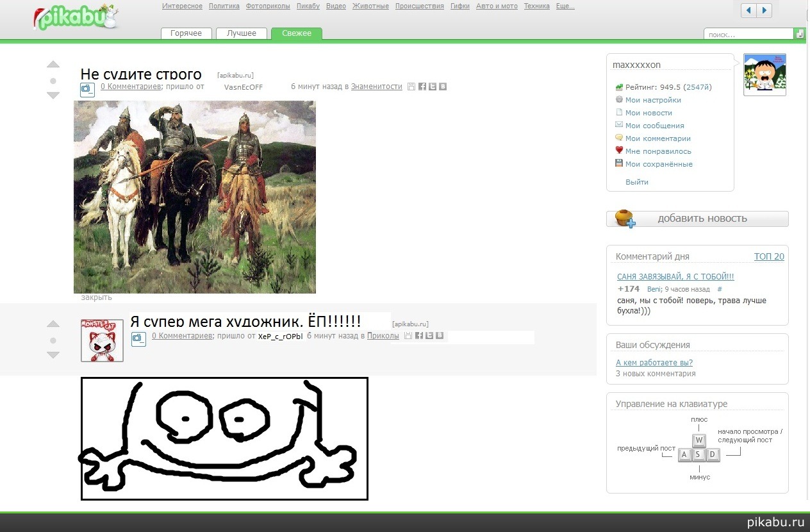Open "Мои новости" link
Screen dimensions: 810x532
(x=649, y=113)
